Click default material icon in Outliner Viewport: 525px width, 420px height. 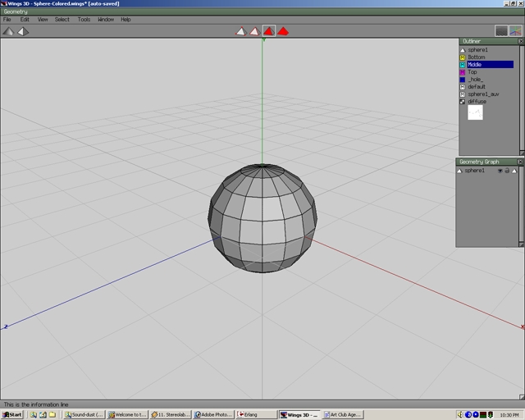point(463,87)
